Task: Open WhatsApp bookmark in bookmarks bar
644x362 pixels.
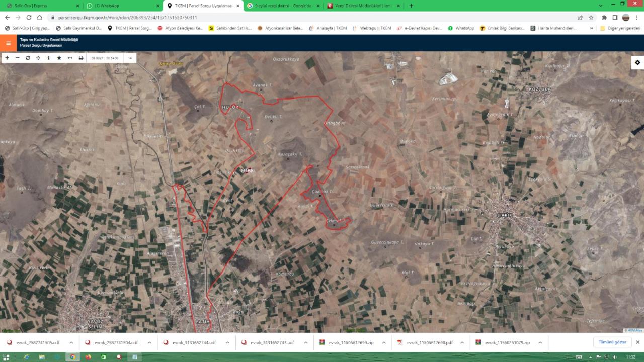Action: click(x=461, y=28)
